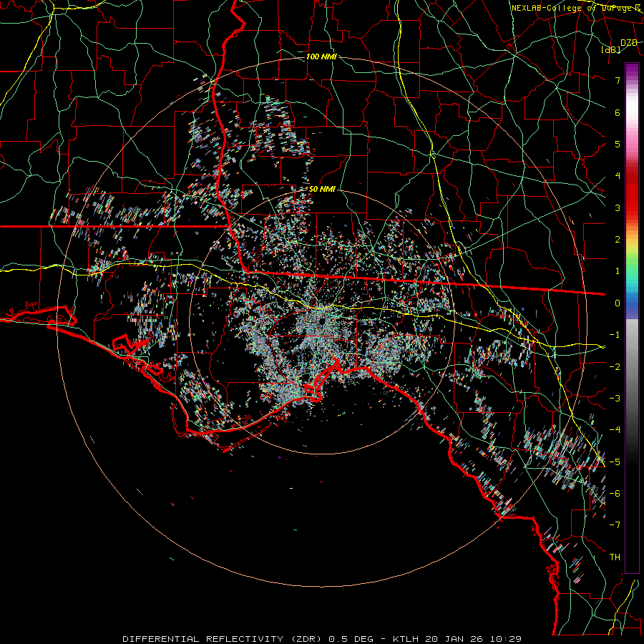Click the '4' value on the color scale

coord(618,176)
